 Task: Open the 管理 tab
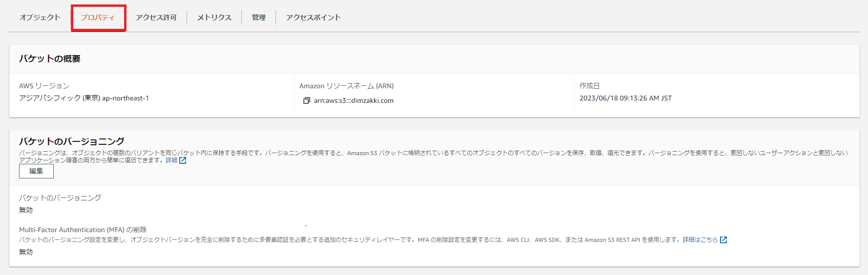258,18
